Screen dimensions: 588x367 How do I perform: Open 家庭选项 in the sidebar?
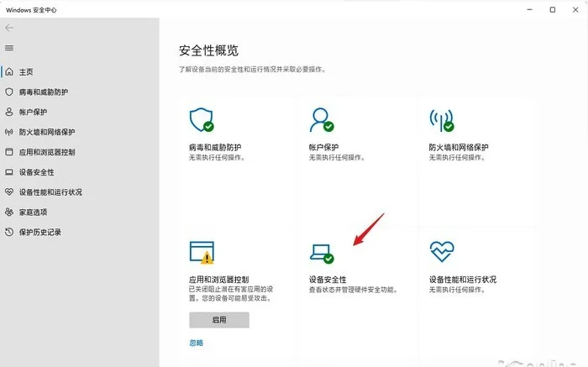pos(33,212)
